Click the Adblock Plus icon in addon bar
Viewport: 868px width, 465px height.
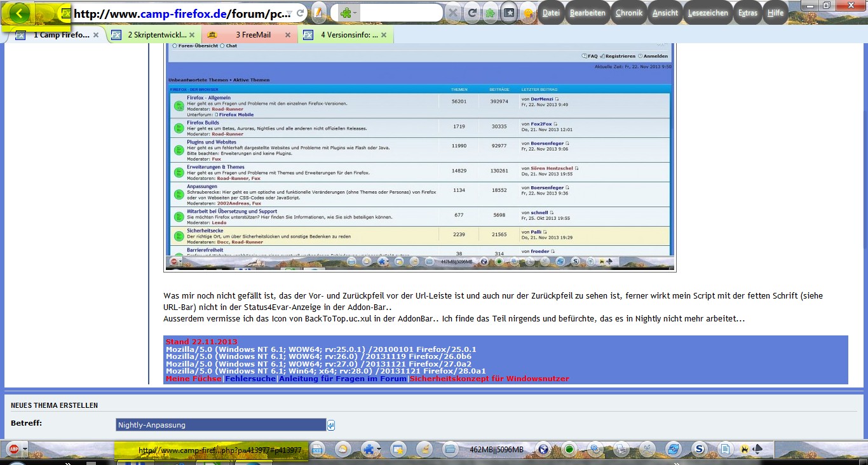[x=13, y=449]
